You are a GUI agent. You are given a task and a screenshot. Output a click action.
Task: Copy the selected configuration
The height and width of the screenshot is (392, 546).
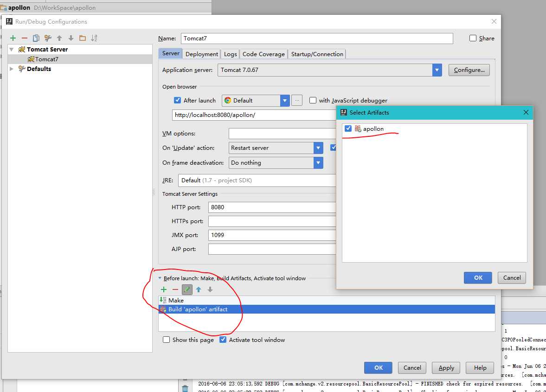pos(36,38)
